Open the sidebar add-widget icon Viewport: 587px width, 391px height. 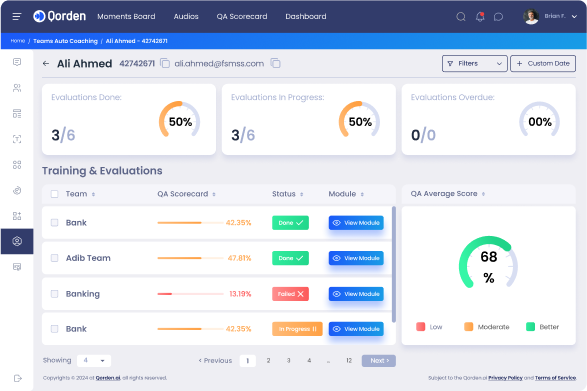[17, 216]
